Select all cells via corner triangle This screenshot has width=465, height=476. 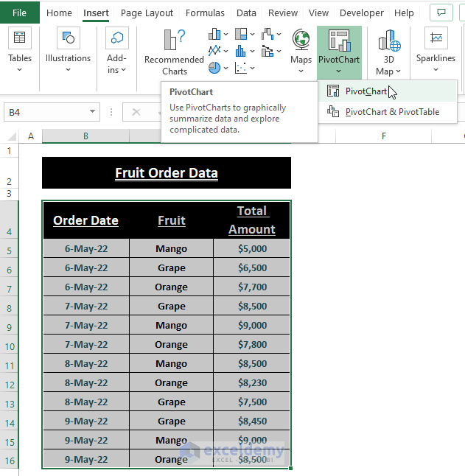pyautogui.click(x=11, y=136)
